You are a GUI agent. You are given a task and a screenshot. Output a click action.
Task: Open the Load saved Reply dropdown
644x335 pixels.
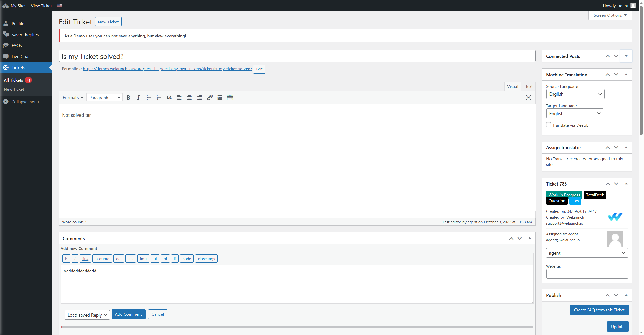[87, 315]
